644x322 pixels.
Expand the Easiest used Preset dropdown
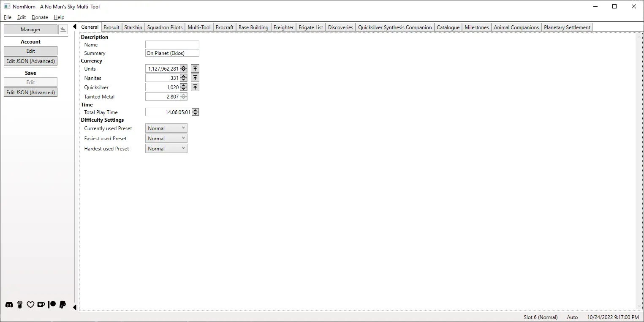tap(166, 138)
